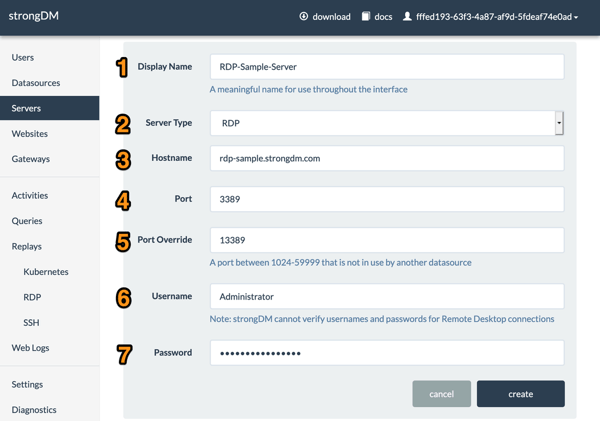Click the Server Type label
Screen dimensions: 600x421
(169, 123)
